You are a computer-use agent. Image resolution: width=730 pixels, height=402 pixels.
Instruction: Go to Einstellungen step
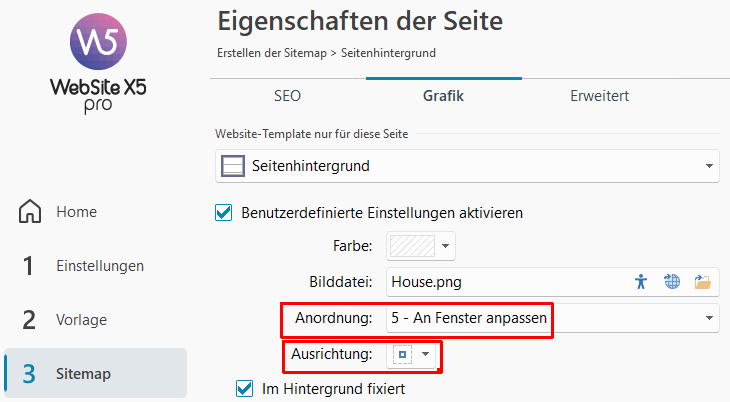100,266
